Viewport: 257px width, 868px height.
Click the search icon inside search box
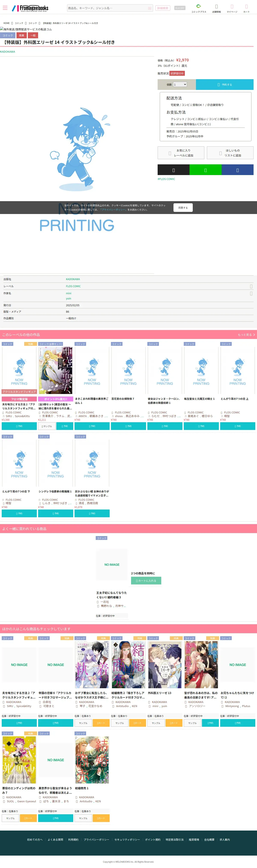149,8
